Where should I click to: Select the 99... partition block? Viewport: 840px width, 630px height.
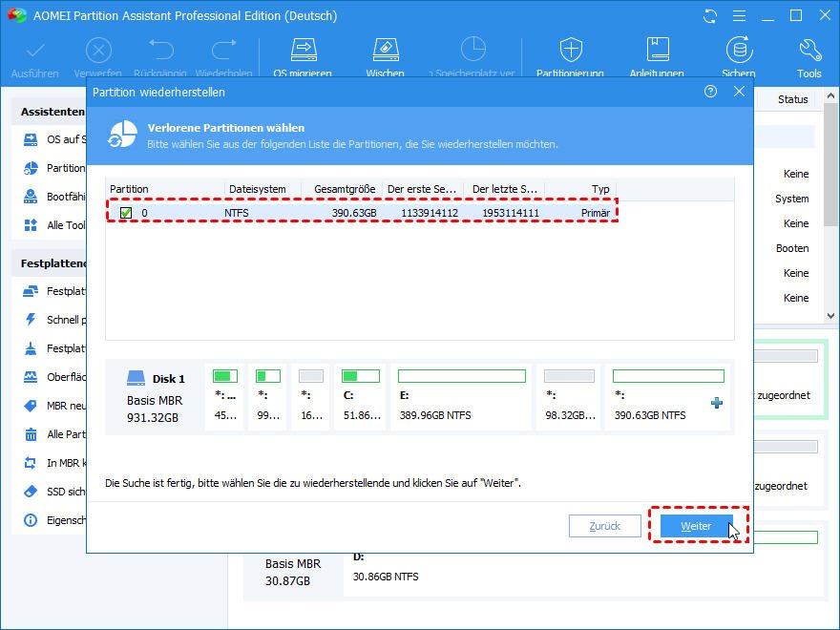point(268,396)
